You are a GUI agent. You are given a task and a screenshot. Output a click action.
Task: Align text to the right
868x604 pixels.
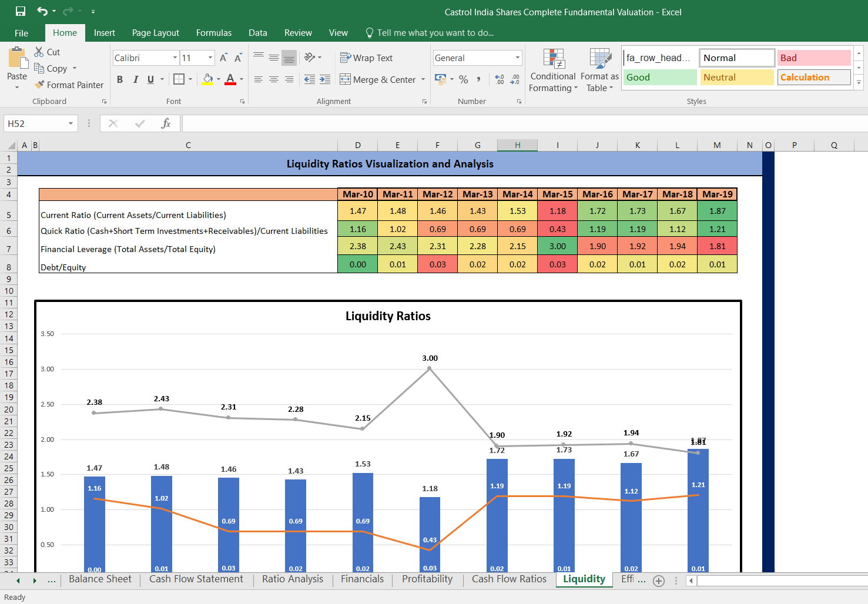point(289,79)
